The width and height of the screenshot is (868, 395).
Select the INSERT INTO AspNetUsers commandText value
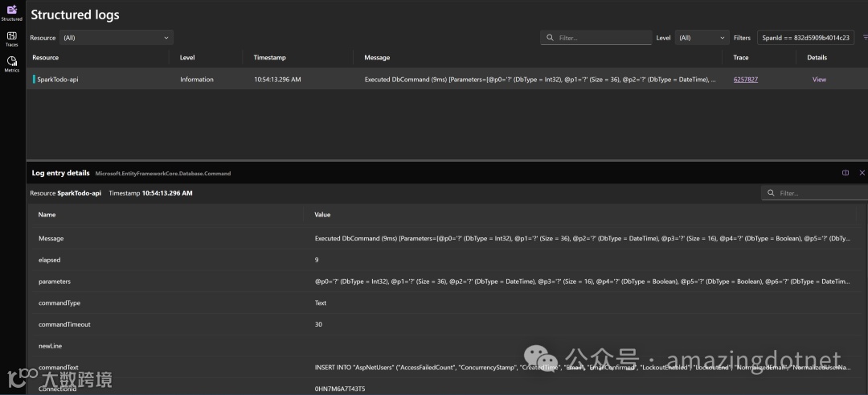click(x=583, y=368)
